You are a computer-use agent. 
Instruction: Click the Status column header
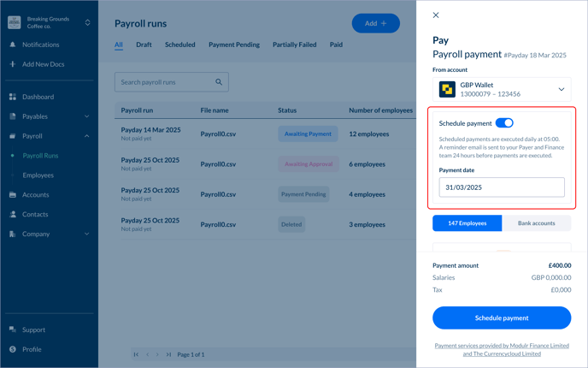point(287,110)
